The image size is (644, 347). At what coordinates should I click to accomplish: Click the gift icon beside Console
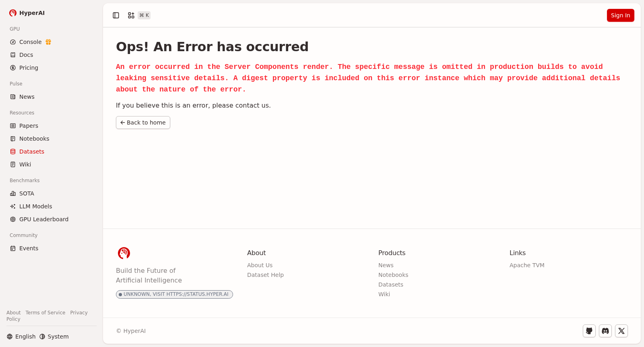48,42
